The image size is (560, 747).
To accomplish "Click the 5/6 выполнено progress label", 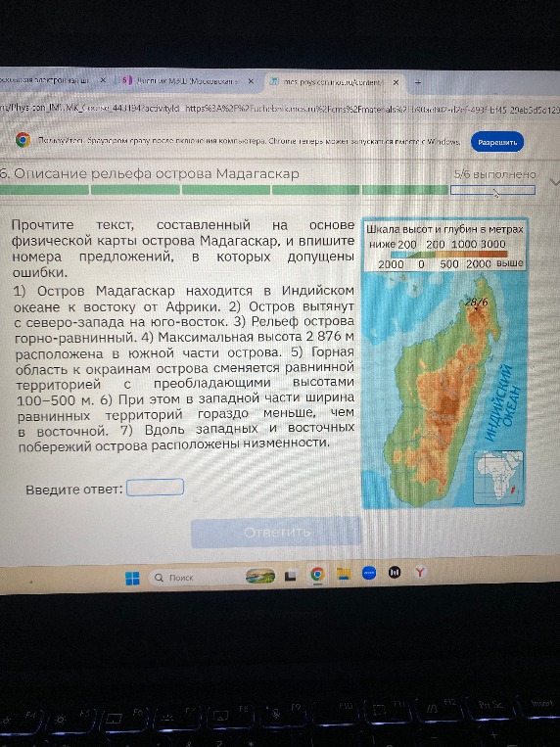I will pos(494,174).
